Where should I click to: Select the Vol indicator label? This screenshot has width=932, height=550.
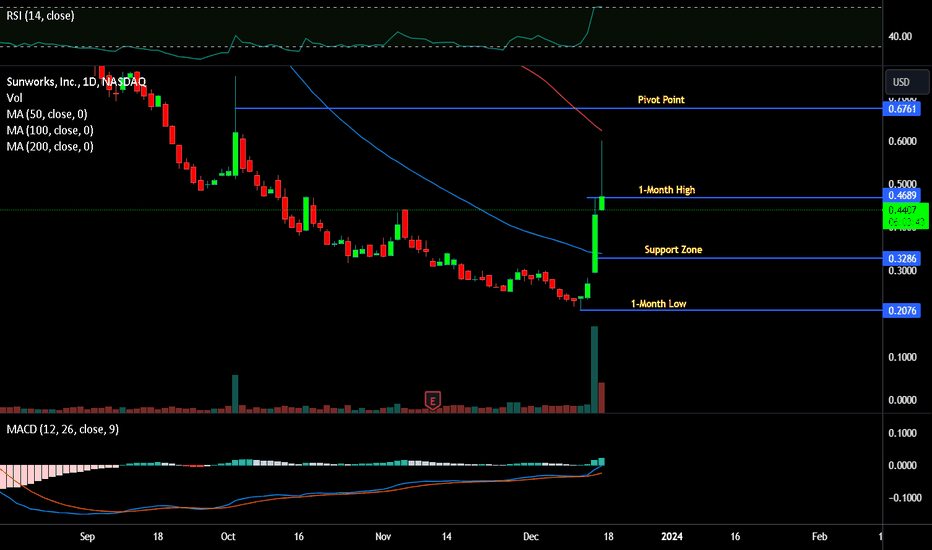point(14,98)
